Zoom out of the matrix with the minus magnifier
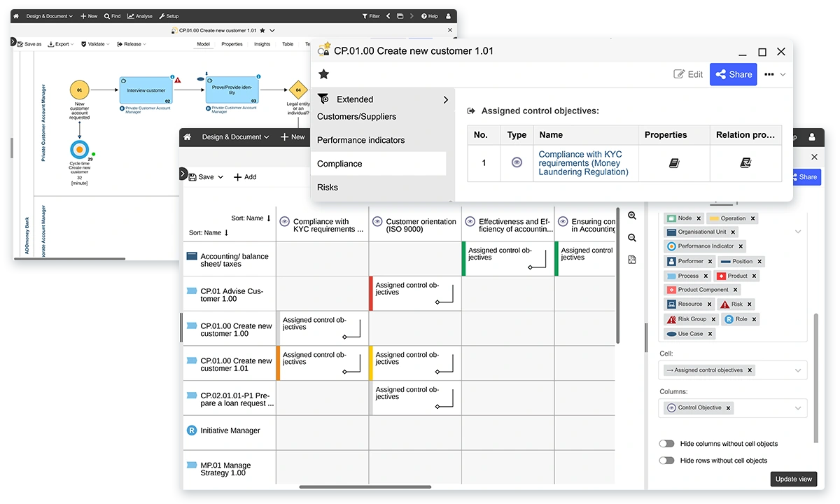The height and width of the screenshot is (504, 840). (x=632, y=238)
